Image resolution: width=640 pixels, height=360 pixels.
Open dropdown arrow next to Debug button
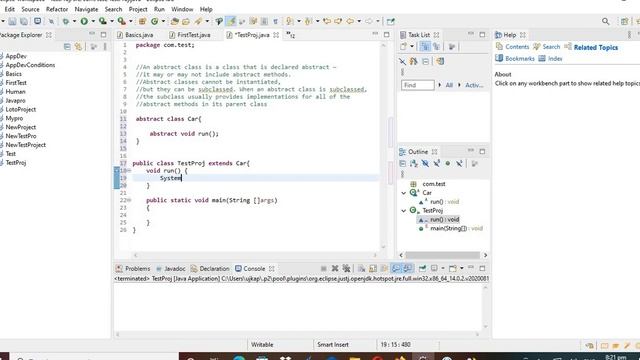click(74, 21)
